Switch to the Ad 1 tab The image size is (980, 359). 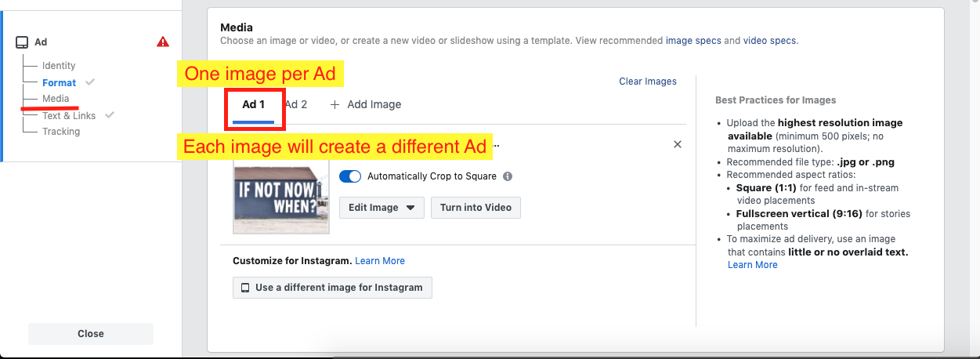[253, 104]
